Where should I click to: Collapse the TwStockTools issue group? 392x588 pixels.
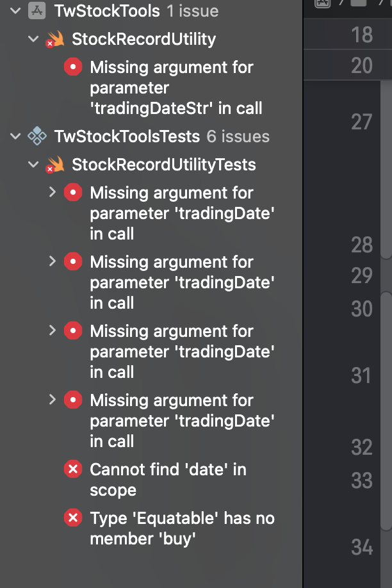pyautogui.click(x=15, y=11)
